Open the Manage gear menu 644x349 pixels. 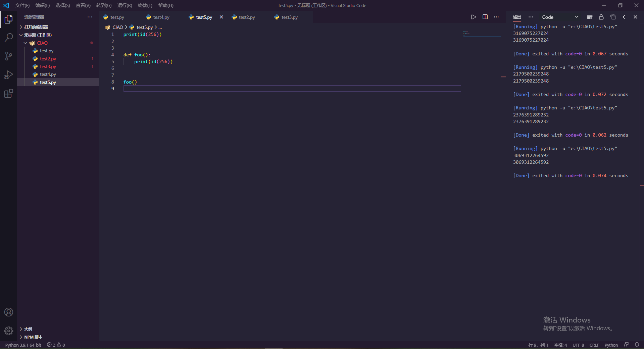tap(9, 331)
